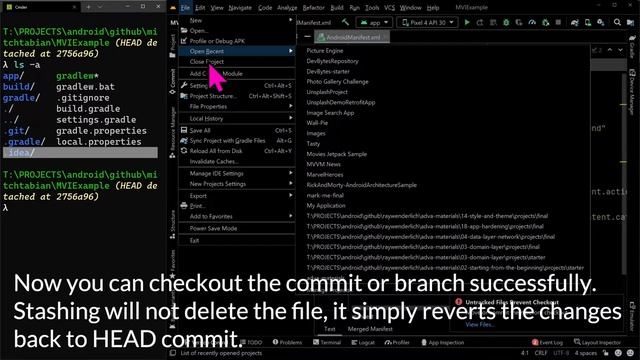The height and width of the screenshot is (360, 640).
Task: Open recent project Photo Gallery Challenge
Action: click(x=337, y=82)
